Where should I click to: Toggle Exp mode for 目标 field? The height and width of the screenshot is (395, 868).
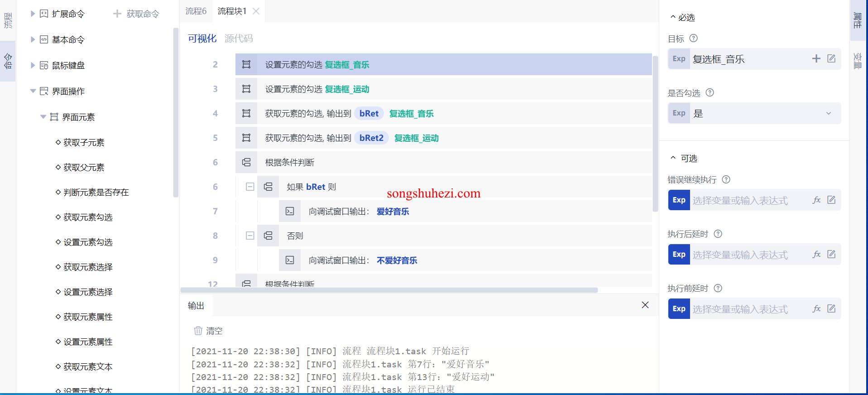click(679, 59)
